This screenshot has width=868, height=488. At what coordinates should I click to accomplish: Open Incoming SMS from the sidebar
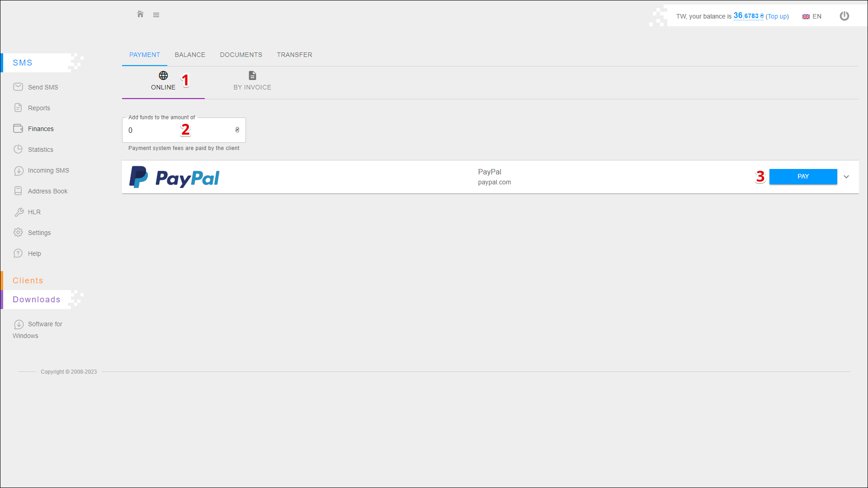(48, 170)
